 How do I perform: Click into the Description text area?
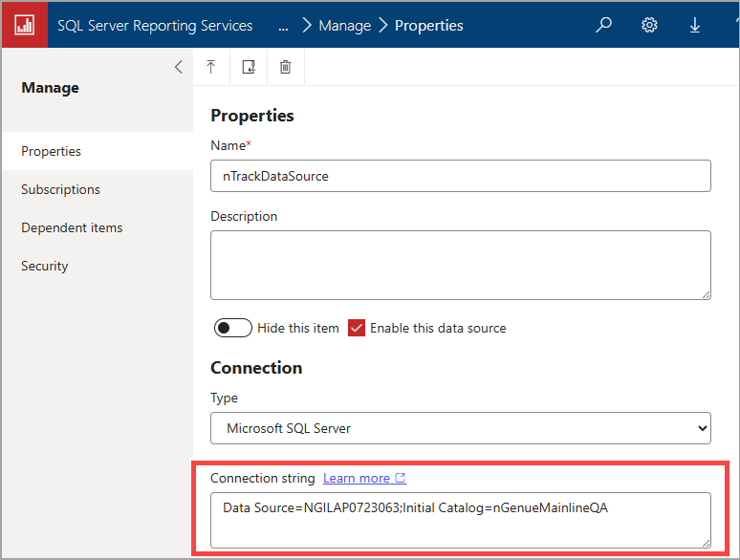point(461,265)
